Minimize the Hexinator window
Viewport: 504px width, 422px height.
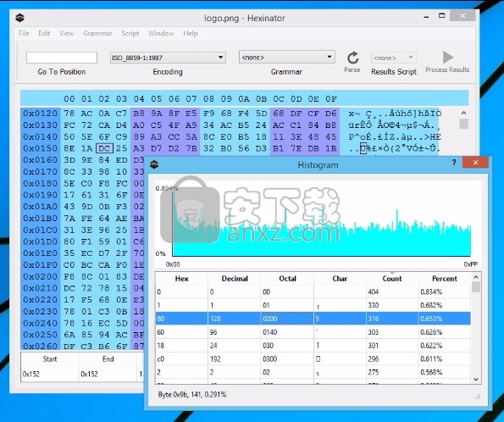[427, 16]
